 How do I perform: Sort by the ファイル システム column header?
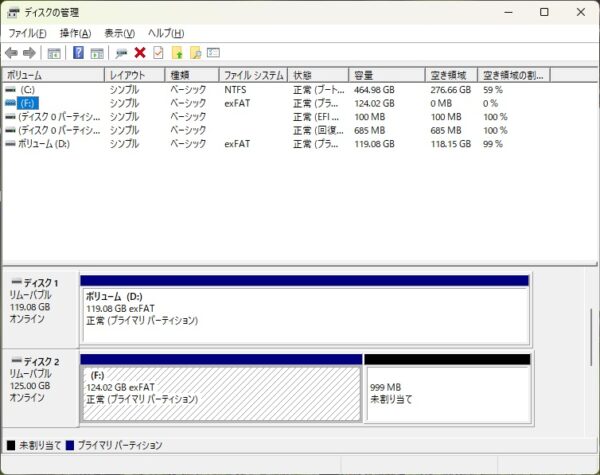(x=253, y=75)
